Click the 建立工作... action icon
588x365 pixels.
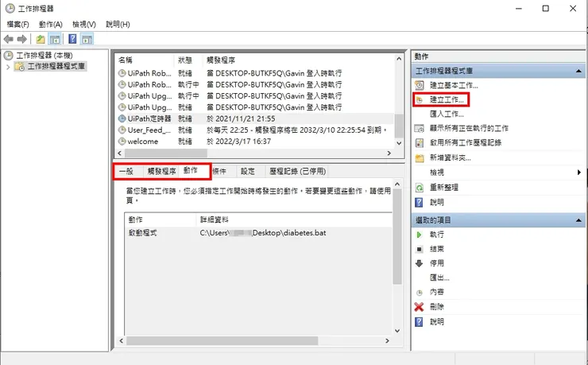pos(420,99)
